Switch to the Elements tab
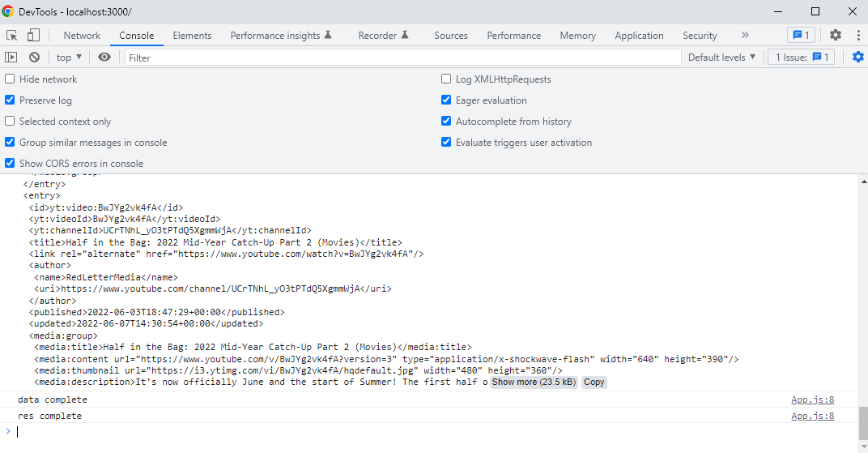The height and width of the screenshot is (453, 868). pos(192,36)
